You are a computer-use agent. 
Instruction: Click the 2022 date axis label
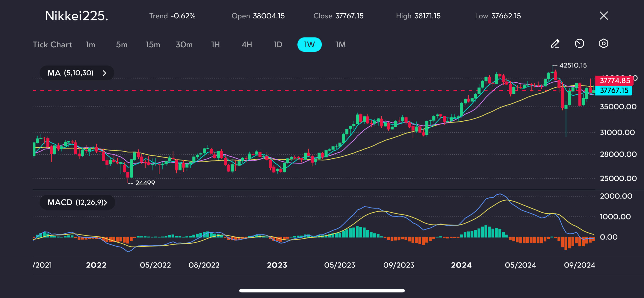[96, 265]
